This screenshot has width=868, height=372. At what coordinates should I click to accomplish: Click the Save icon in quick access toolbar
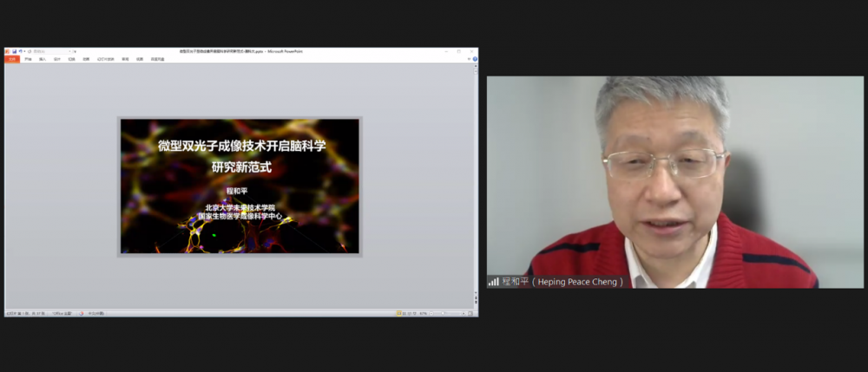(15, 51)
